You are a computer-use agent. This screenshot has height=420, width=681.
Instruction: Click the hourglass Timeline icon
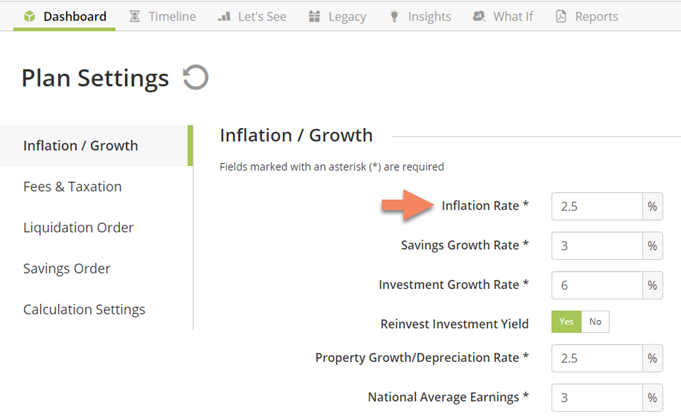pos(135,17)
